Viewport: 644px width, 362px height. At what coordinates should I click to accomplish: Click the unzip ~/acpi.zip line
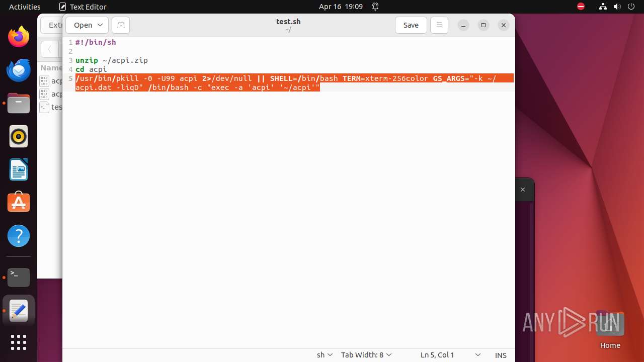[112, 60]
